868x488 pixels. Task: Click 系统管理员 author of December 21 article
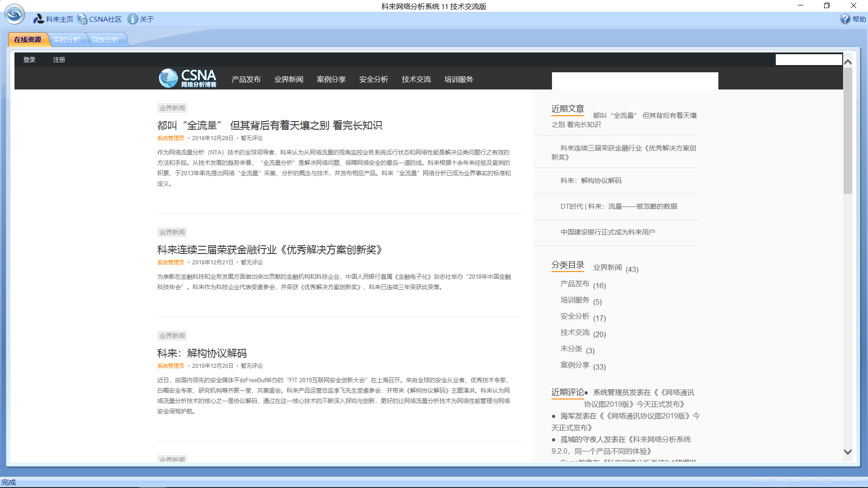[x=171, y=263]
